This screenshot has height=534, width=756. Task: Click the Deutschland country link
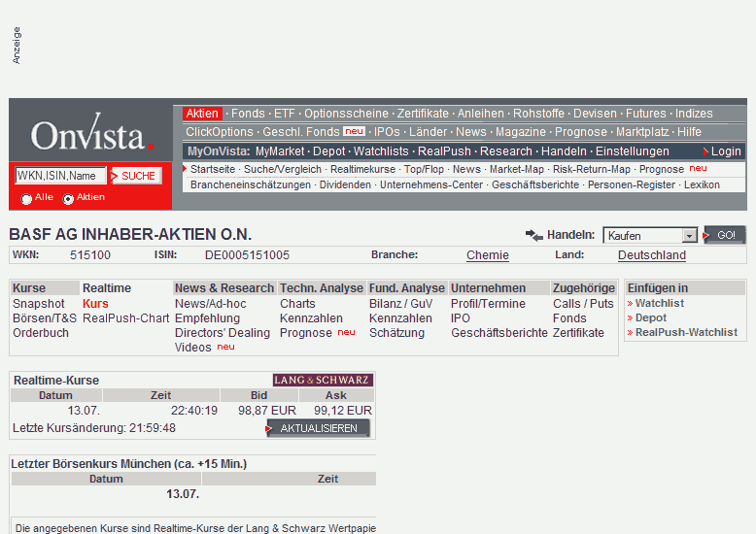pos(652,255)
